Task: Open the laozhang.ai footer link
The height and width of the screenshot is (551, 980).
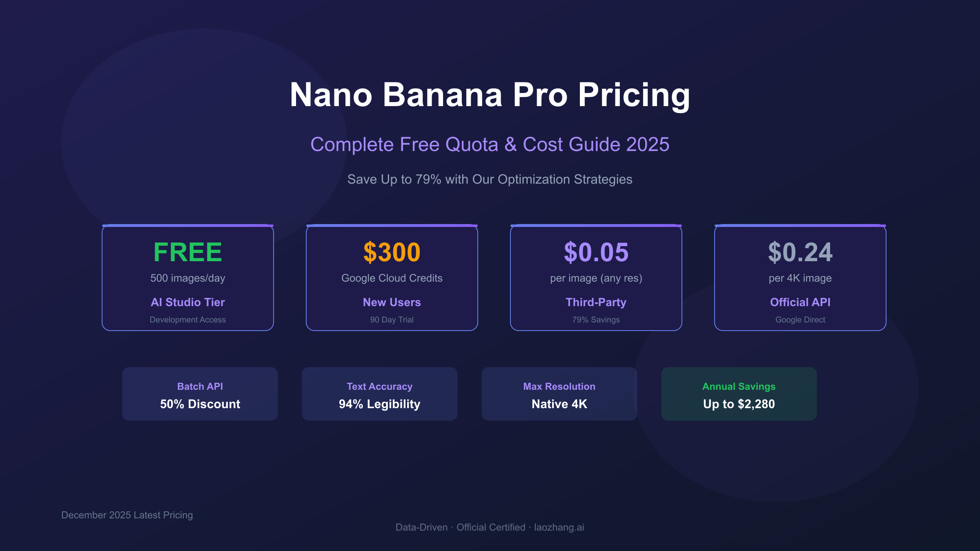Action: point(559,527)
